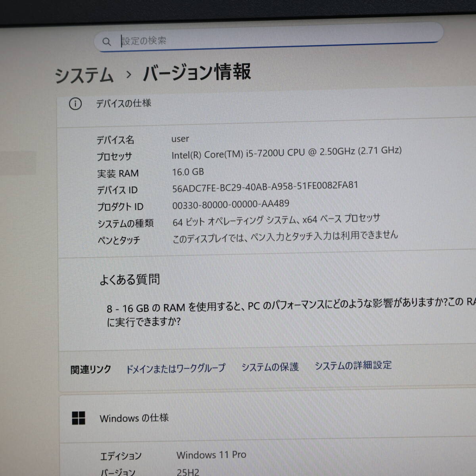Viewport: 476px width, 476px height.
Task: Click the info icon beside デバイスの仕様
Action: point(75,104)
